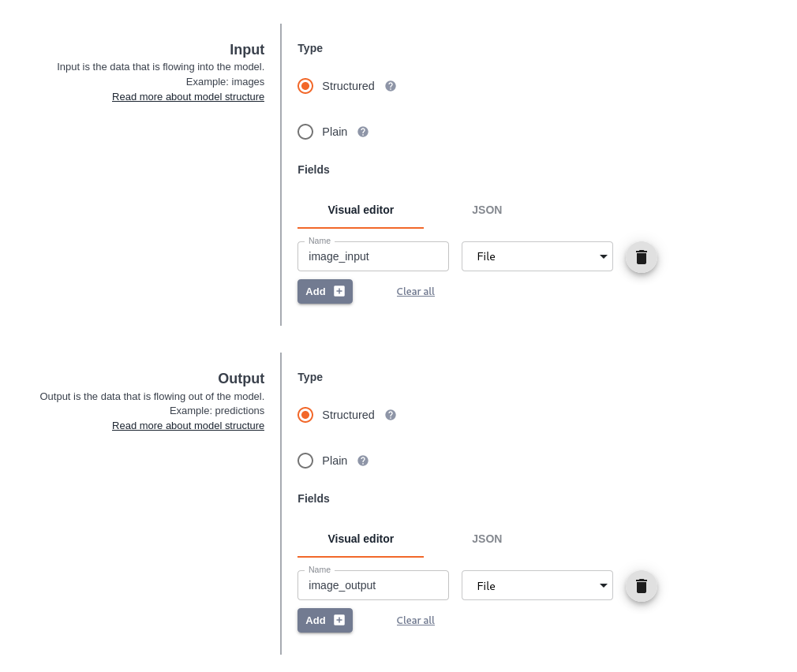Click the help icon next to Plain in Input

pyautogui.click(x=363, y=132)
